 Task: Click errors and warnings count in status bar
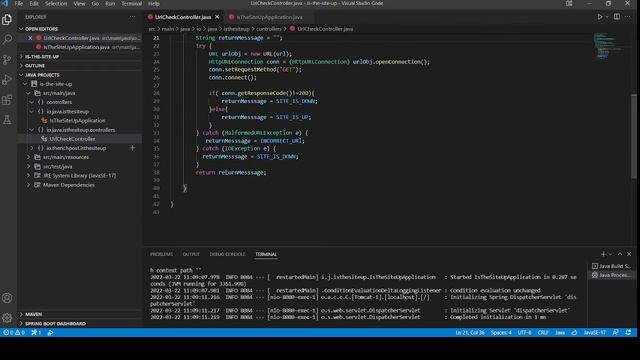click(14, 333)
